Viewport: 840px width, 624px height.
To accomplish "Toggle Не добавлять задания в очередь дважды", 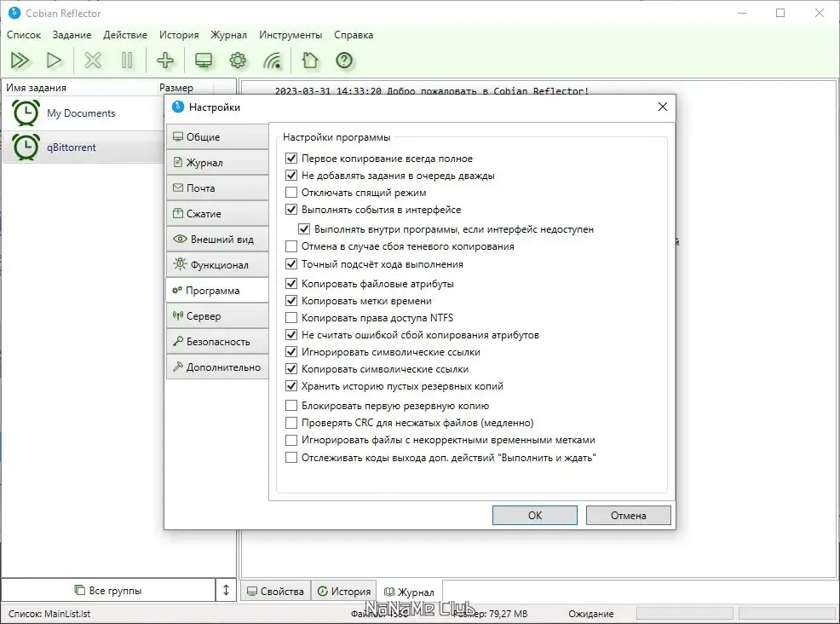I will pyautogui.click(x=291, y=176).
